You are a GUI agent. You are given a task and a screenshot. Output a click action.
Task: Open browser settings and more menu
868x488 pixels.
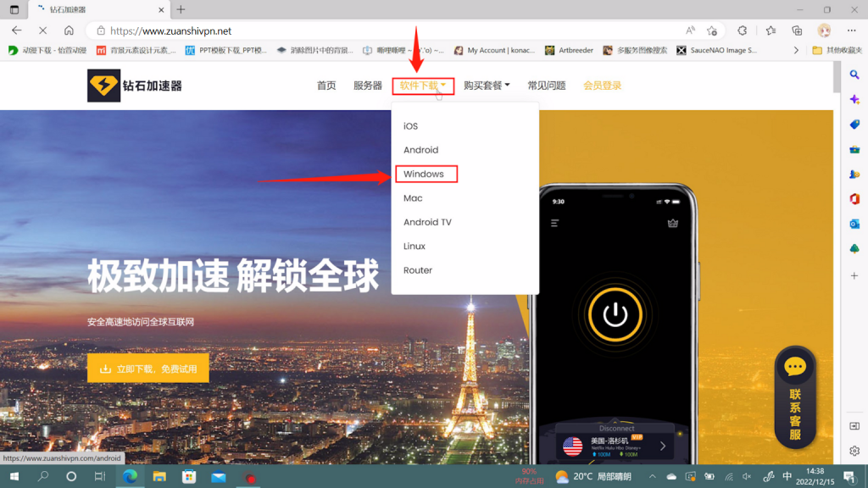tap(851, 30)
